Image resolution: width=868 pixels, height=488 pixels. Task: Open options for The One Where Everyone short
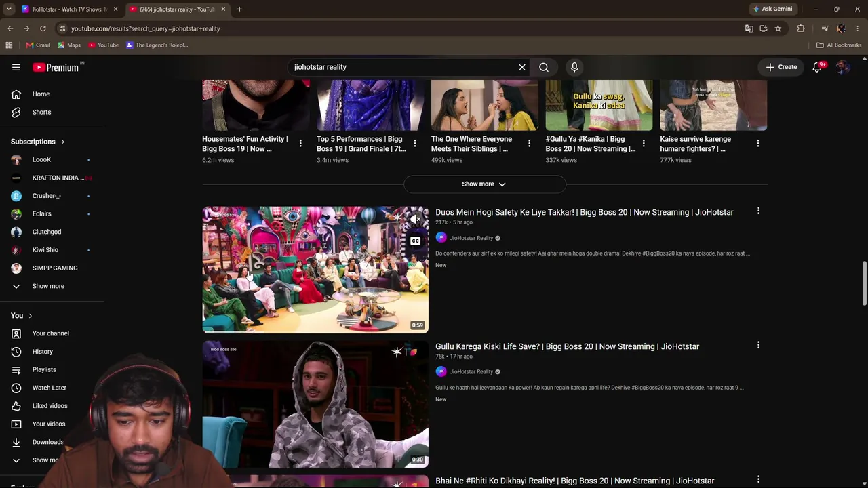click(x=530, y=144)
